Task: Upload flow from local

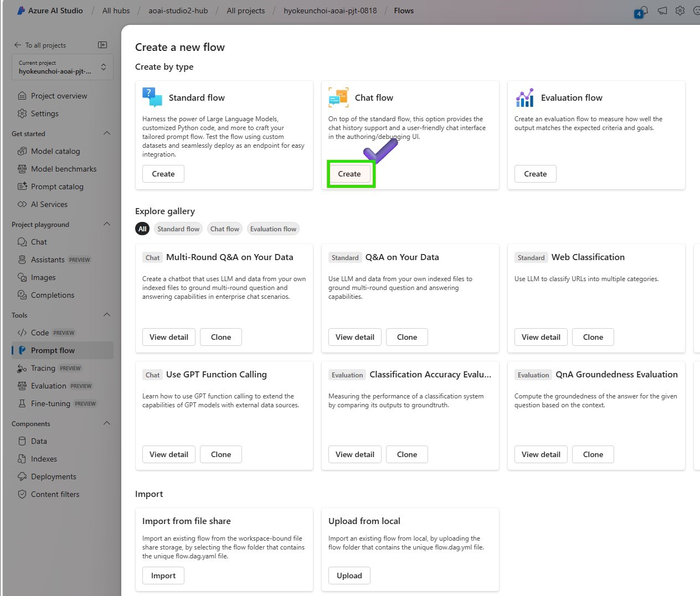Action: [349, 576]
